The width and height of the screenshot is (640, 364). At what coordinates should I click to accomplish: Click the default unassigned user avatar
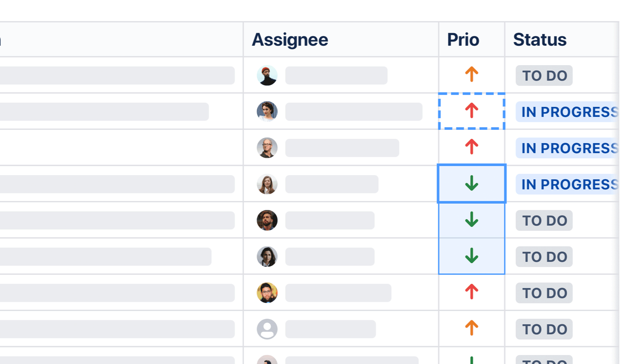[x=267, y=329]
